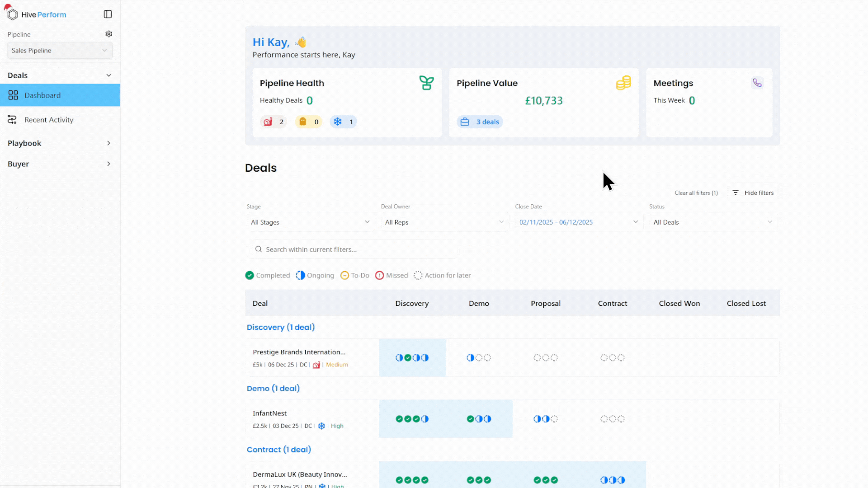This screenshot has width=868, height=488.
Task: Click the plant icon on Pipeline Health card
Action: [x=426, y=83]
